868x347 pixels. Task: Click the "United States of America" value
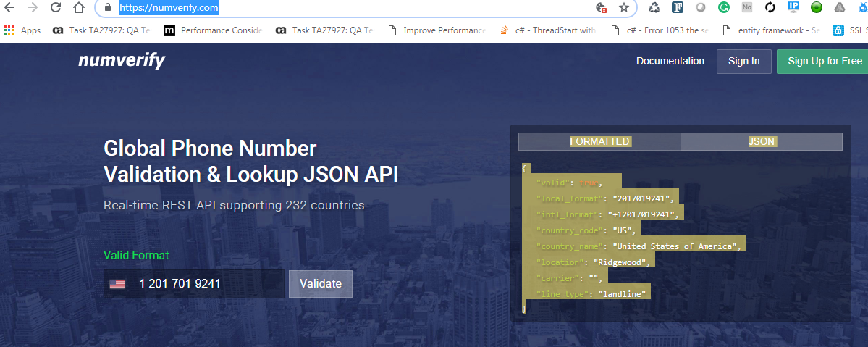tap(674, 246)
